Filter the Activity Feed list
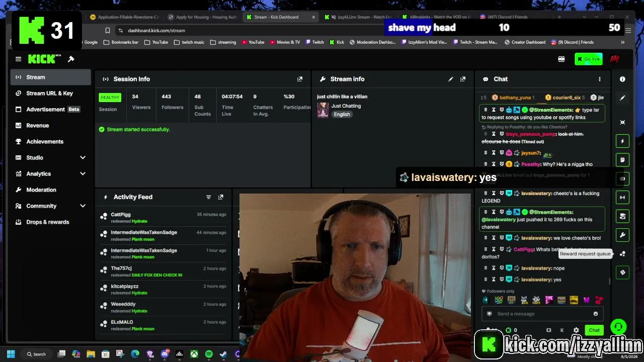The image size is (644, 362). (x=208, y=197)
